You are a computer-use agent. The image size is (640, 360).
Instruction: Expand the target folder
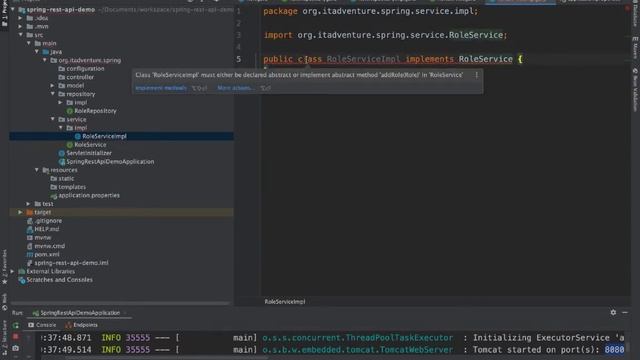click(20, 212)
